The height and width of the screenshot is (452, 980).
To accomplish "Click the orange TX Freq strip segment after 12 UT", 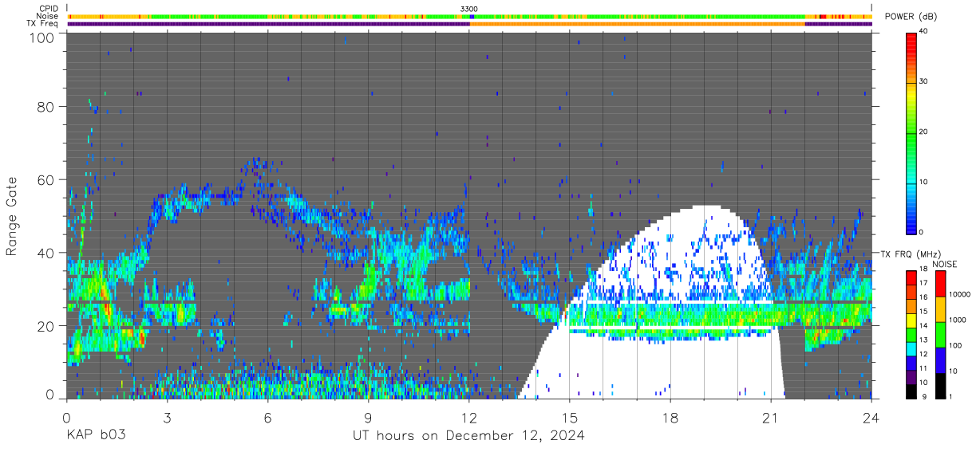I will point(637,24).
